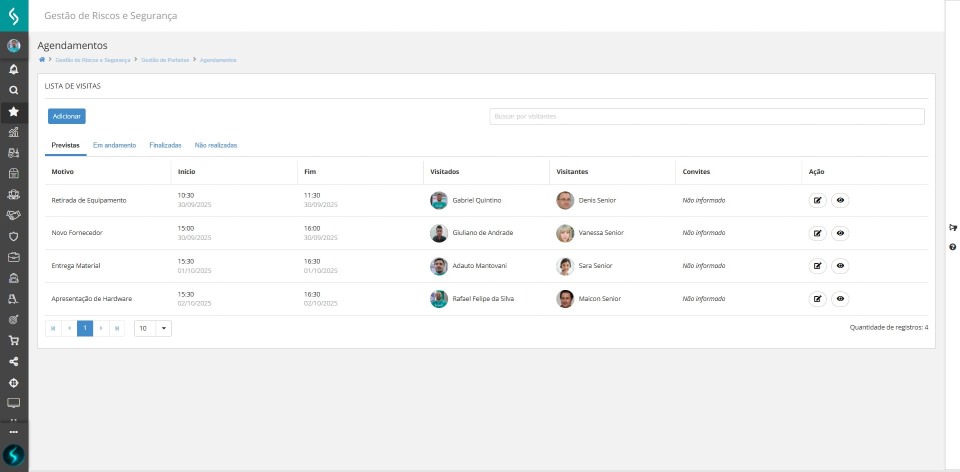Click the Adicionar button
The image size is (960, 472).
[67, 116]
